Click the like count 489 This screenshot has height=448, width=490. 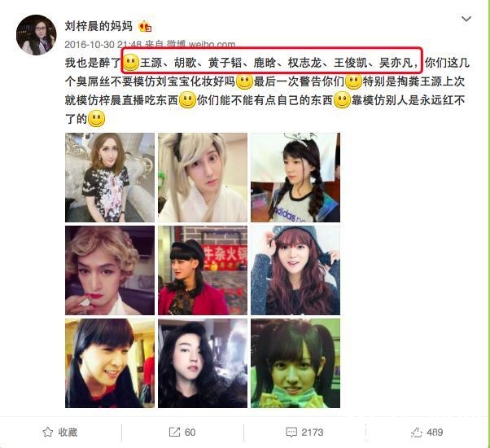(435, 433)
